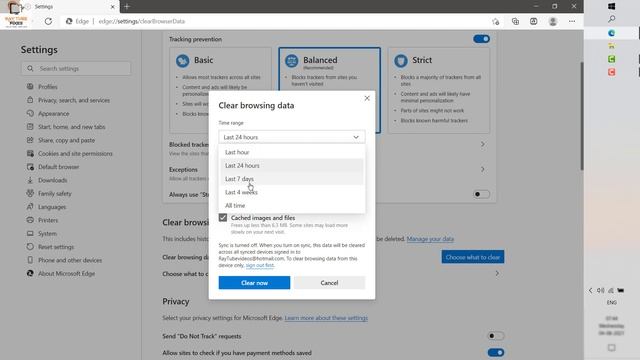Open Privacy, search, and services
This screenshot has width=640, height=360.
point(74,100)
